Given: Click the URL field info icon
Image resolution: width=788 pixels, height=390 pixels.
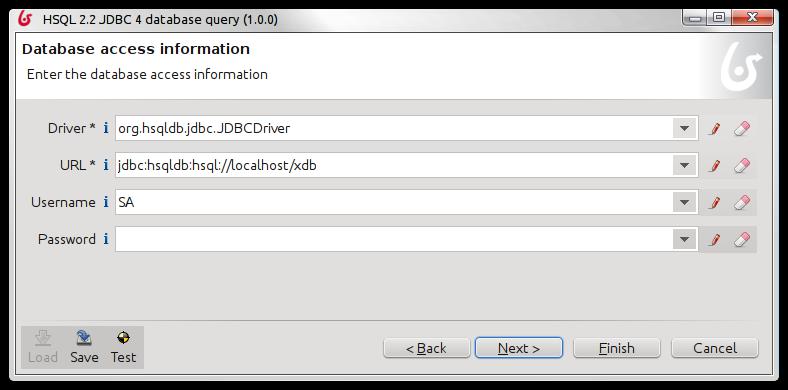Looking at the screenshot, I should coord(106,165).
